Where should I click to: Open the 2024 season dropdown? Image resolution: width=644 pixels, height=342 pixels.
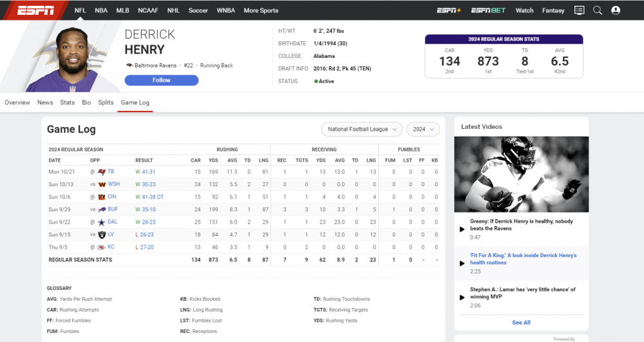tap(422, 129)
